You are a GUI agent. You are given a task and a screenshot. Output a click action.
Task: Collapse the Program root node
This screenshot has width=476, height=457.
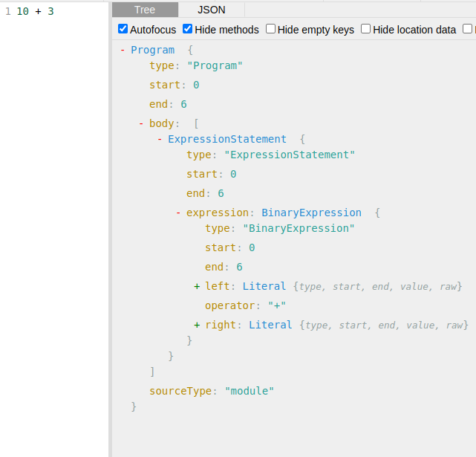(123, 50)
